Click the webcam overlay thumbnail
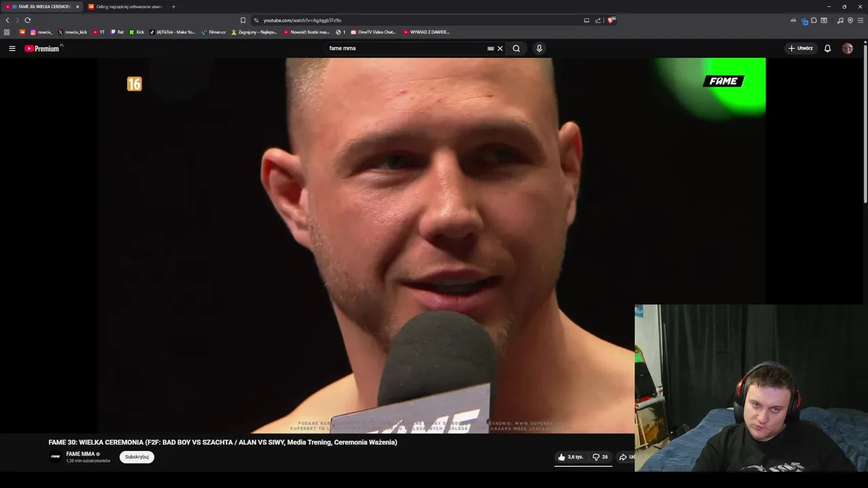868x488 pixels. (751, 388)
